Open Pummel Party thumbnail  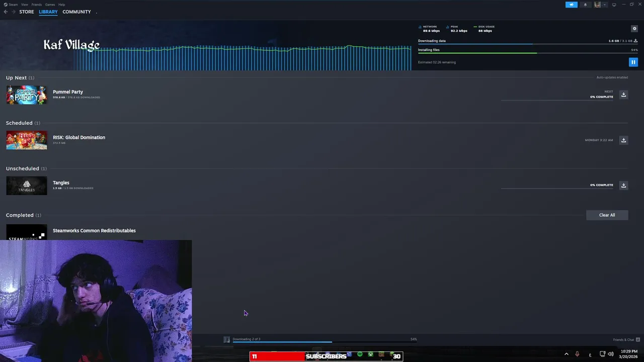[x=26, y=95]
